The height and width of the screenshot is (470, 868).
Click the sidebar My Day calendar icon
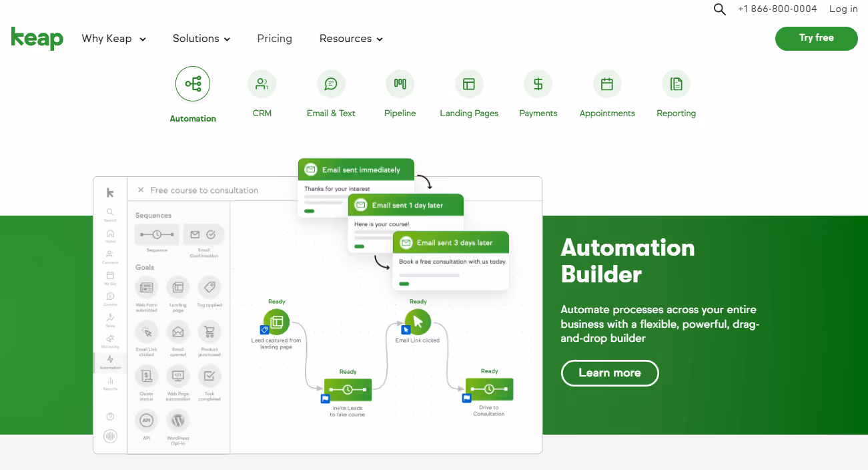[x=110, y=276]
